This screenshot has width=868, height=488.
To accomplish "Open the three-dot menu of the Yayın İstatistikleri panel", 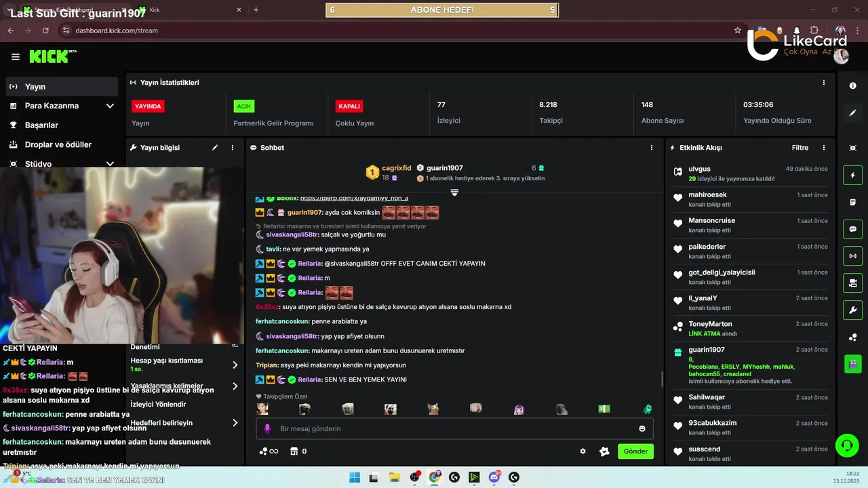I will (824, 82).
